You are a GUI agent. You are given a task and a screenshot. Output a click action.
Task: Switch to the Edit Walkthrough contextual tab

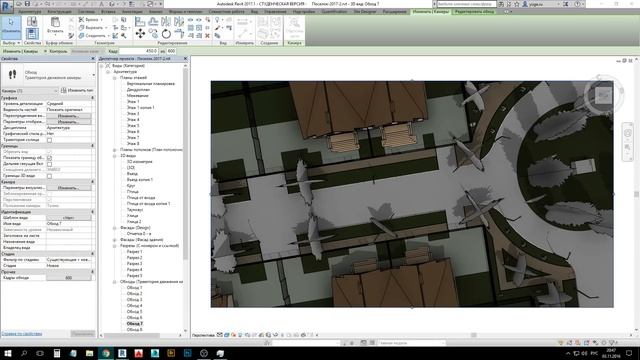tap(474, 12)
